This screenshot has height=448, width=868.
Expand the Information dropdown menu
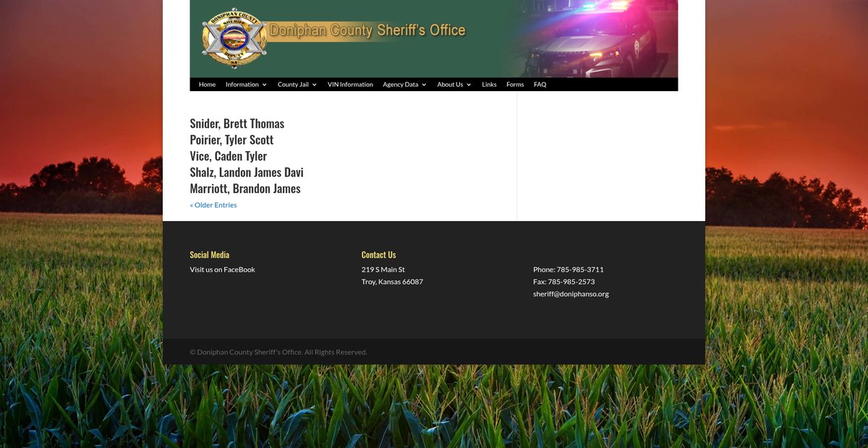pos(245,85)
